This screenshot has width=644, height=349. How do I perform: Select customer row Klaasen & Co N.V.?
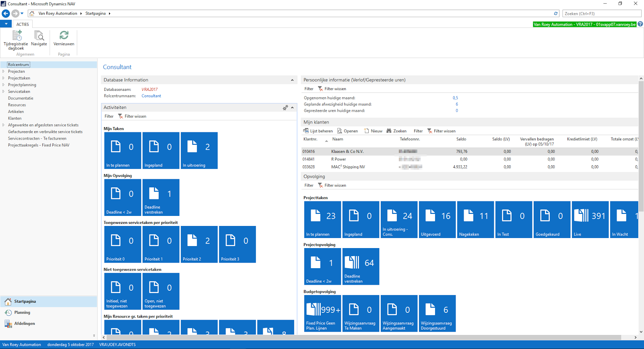click(x=470, y=152)
